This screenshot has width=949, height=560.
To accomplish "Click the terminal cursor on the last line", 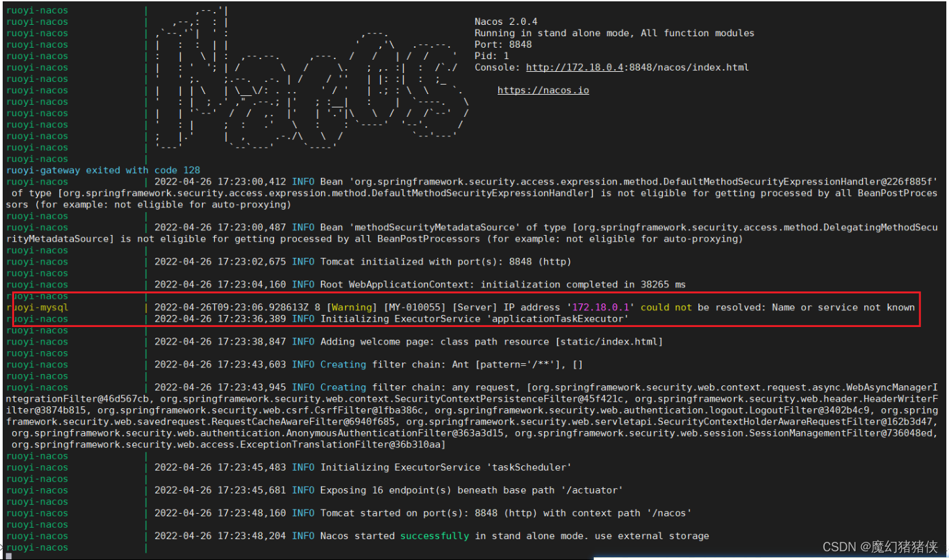I will click(9, 556).
